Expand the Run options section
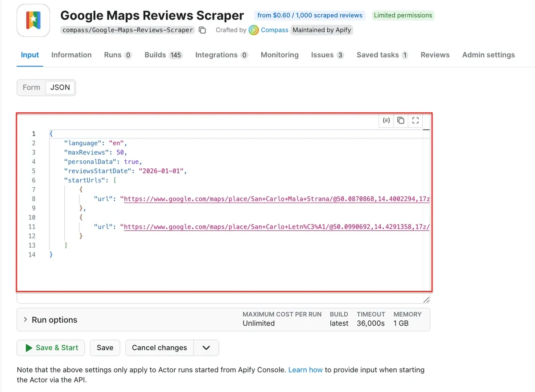535x392 pixels. (x=223, y=320)
